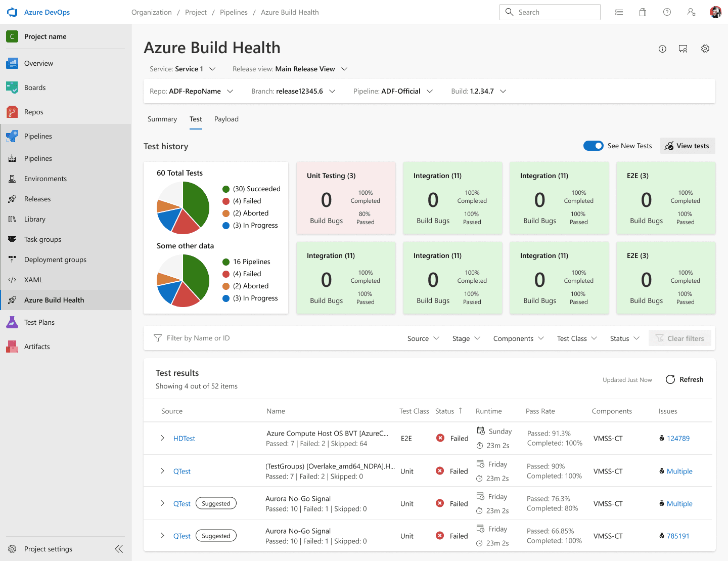This screenshot has height=561, width=728.
Task: Click the Releases sidebar icon
Action: [x=12, y=199]
